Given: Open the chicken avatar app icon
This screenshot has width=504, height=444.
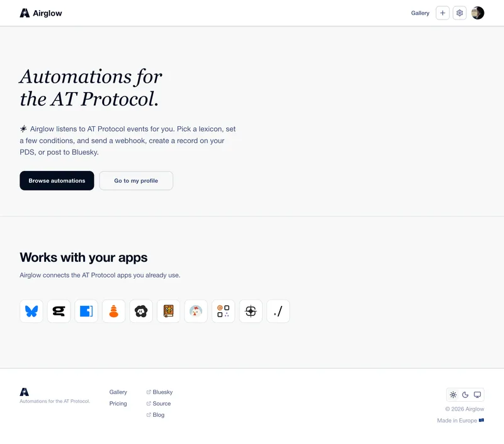Looking at the screenshot, I should click(x=196, y=311).
